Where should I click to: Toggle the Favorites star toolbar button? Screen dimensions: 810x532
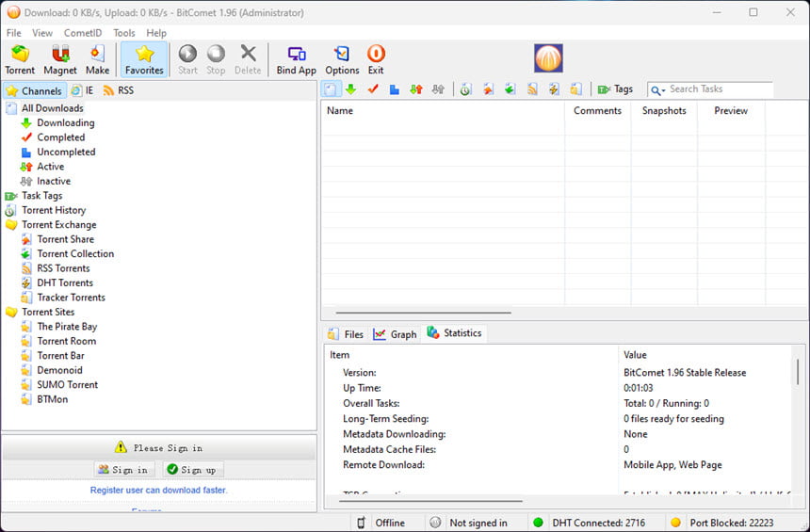[144, 60]
